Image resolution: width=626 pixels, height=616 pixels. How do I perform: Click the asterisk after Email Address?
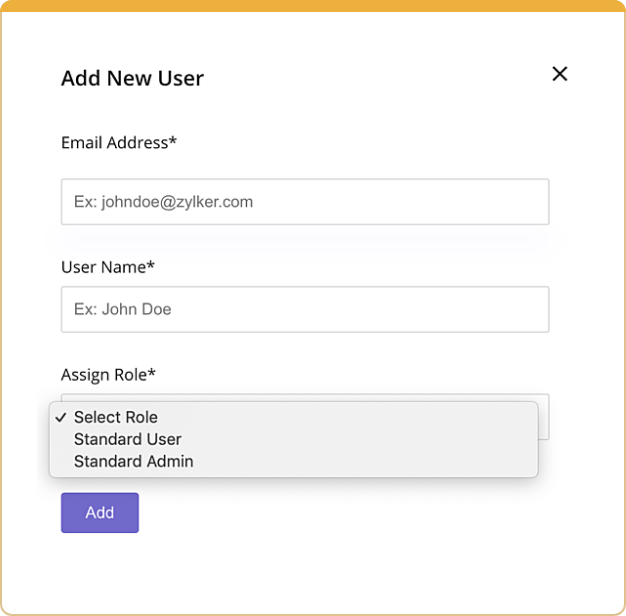(x=173, y=141)
